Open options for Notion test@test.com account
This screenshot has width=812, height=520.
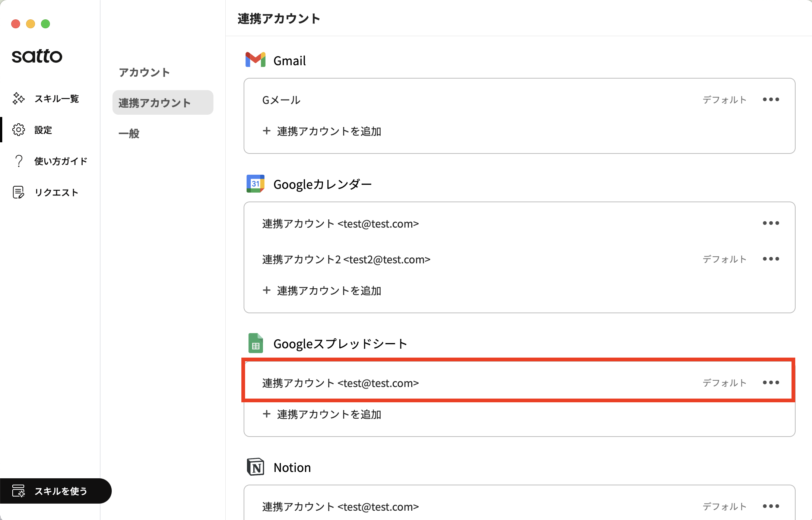(771, 506)
